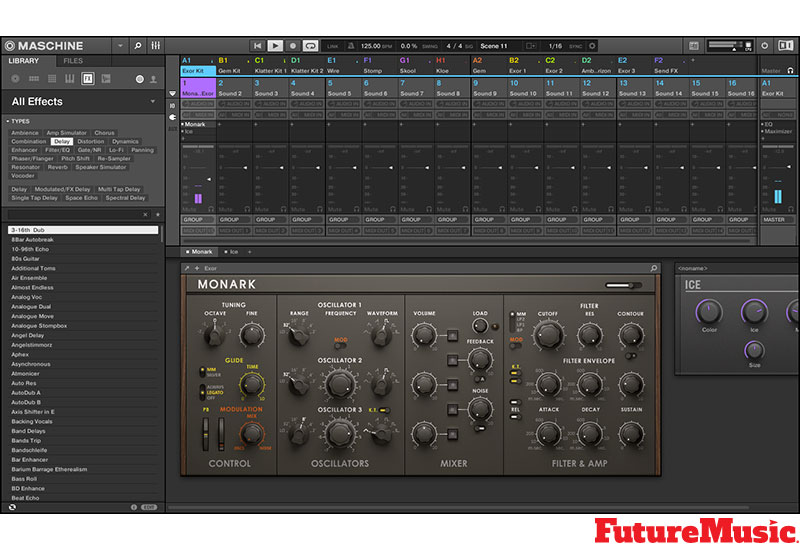
Task: Select the A1 Exor Kit group
Action: [198, 66]
